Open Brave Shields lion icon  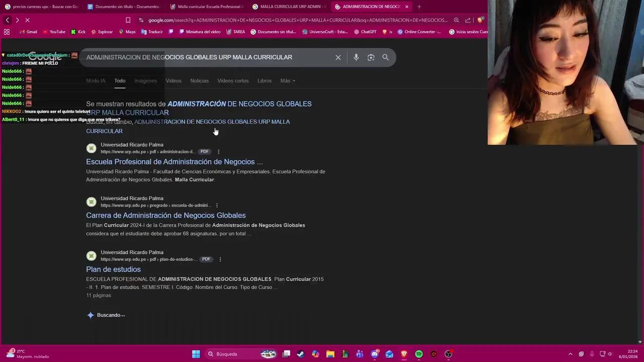480,20
